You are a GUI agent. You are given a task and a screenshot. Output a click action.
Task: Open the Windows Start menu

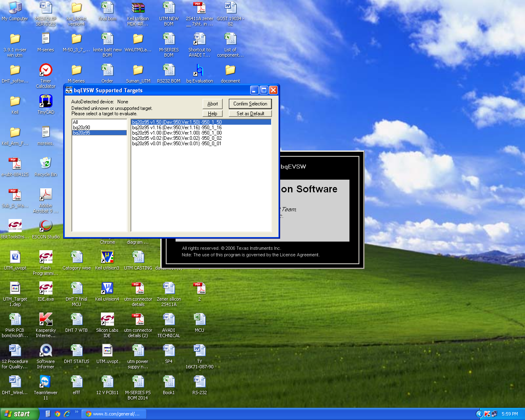pos(19,414)
